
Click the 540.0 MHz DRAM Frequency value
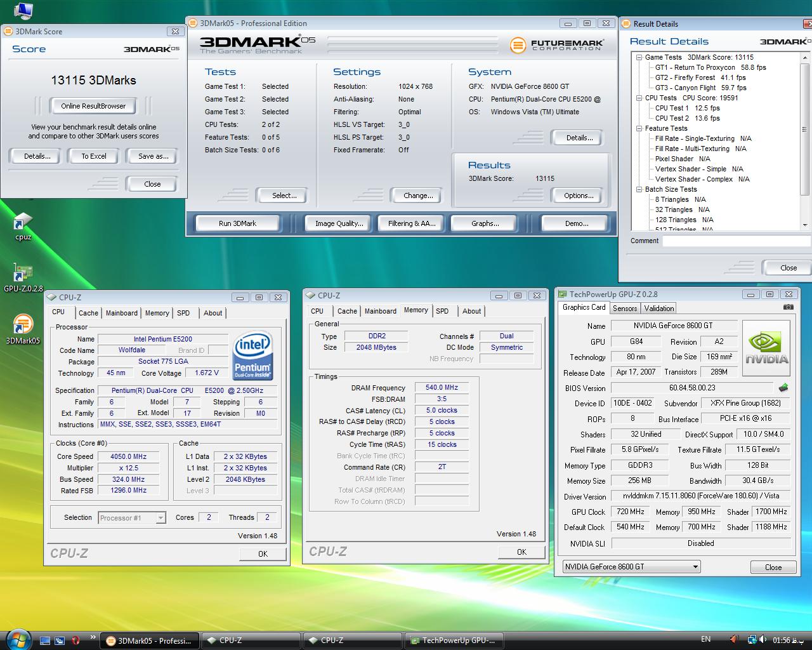coord(442,387)
